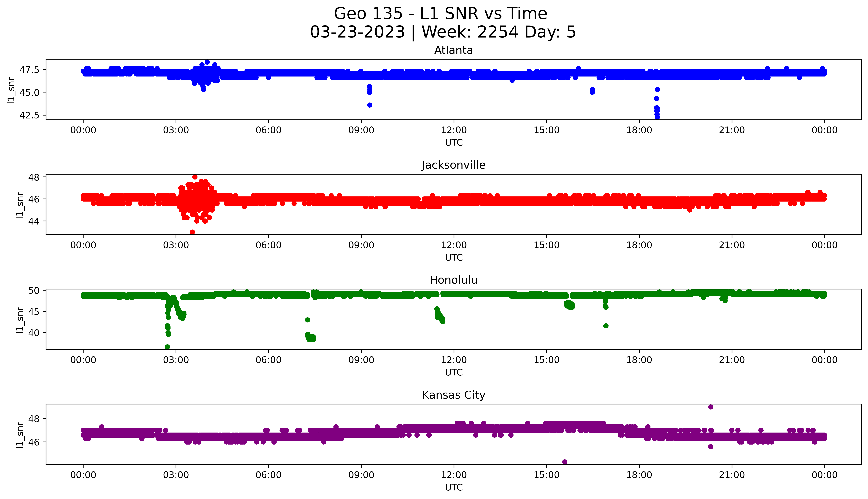This screenshot has height=499, width=868.
Task: Click the '03:00' tick under the Atlanta plot
Action: pos(176,130)
